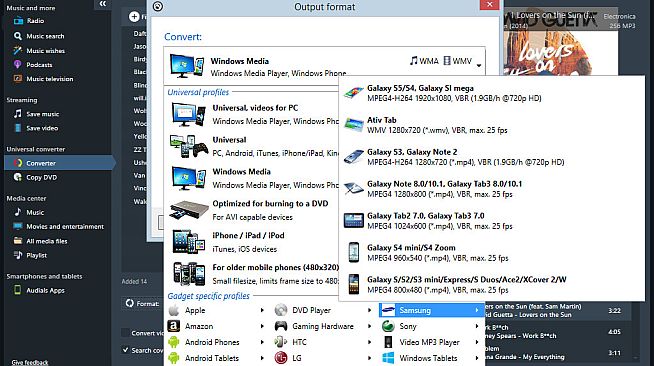
Task: Choose Universal videos for PC profile
Action: point(253,115)
